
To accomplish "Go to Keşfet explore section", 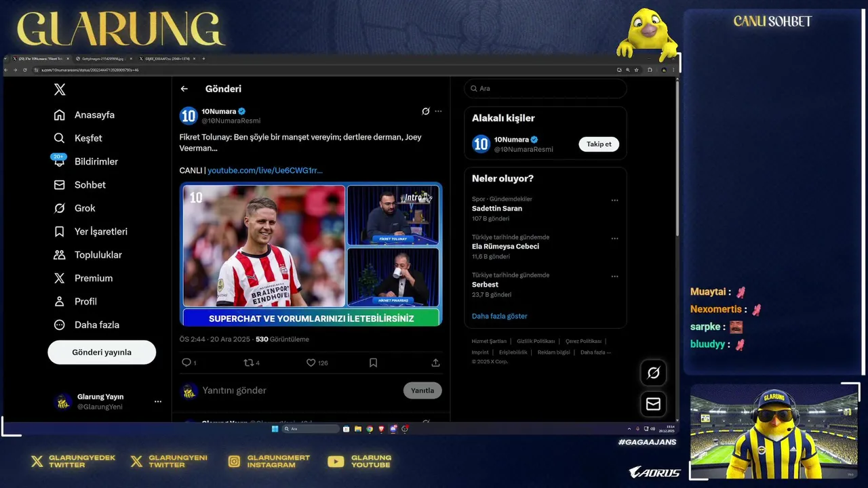I will 78,138.
